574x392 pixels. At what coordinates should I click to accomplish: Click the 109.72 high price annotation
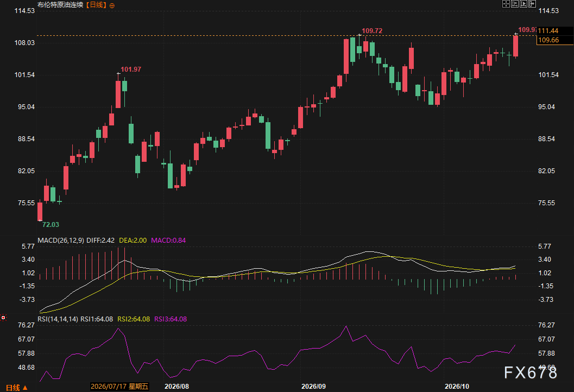point(372,31)
